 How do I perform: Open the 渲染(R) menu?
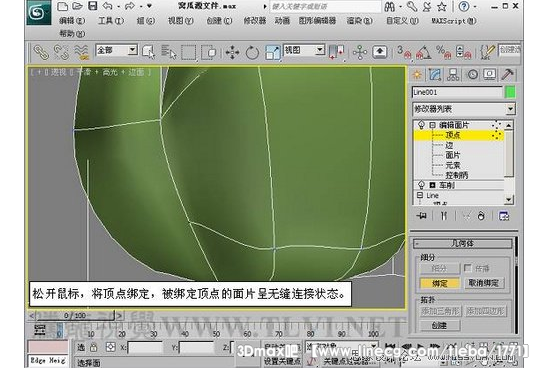[360, 21]
